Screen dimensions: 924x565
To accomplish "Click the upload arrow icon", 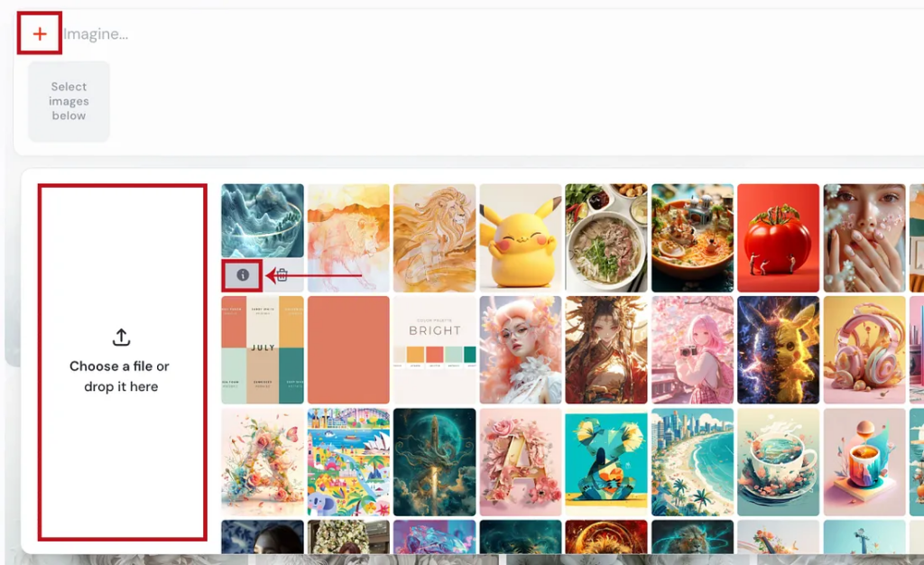I will [122, 337].
